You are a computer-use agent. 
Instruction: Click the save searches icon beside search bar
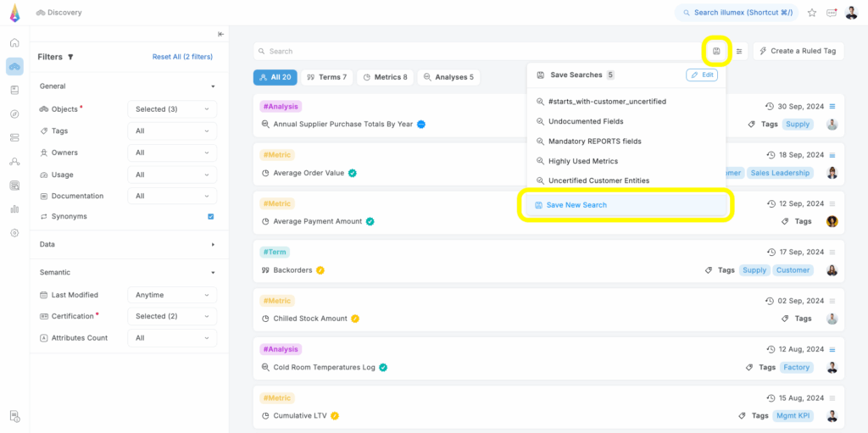716,51
